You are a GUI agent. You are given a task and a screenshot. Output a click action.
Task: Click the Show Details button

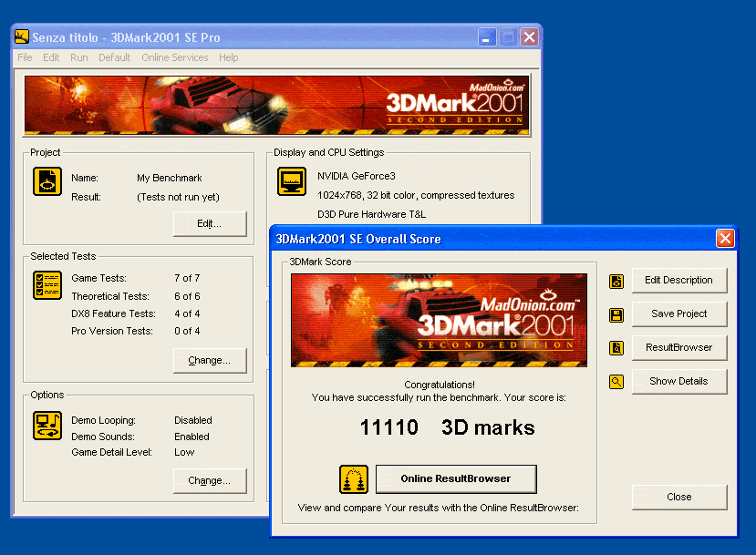click(x=678, y=381)
